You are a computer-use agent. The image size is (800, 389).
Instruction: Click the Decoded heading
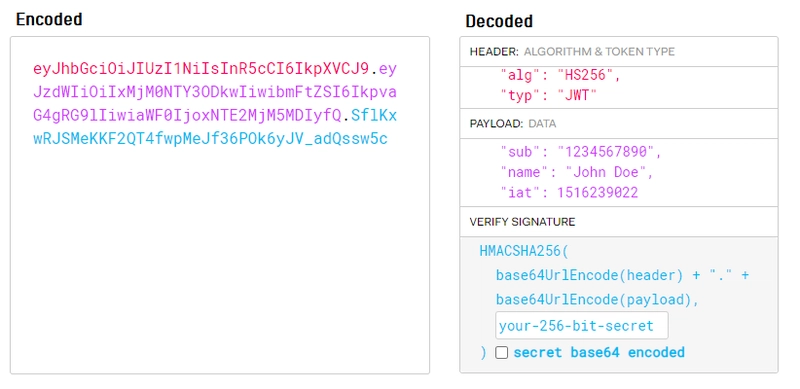(499, 21)
